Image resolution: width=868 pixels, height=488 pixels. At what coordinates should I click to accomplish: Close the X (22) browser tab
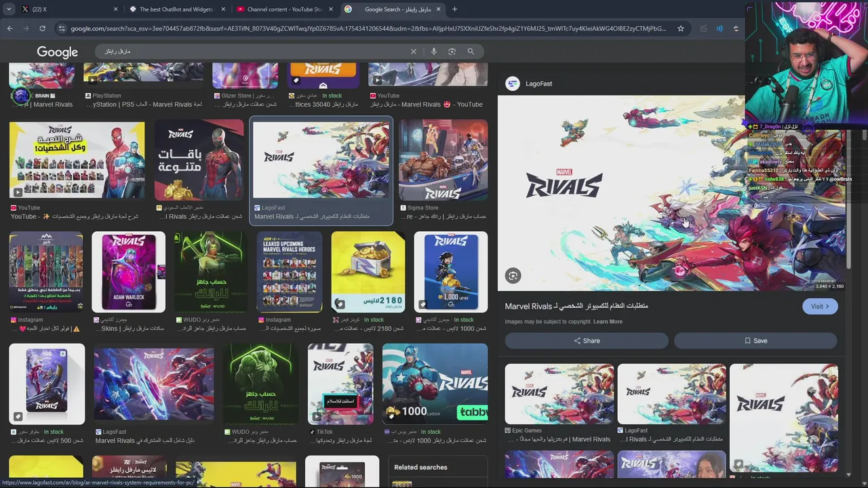click(115, 9)
